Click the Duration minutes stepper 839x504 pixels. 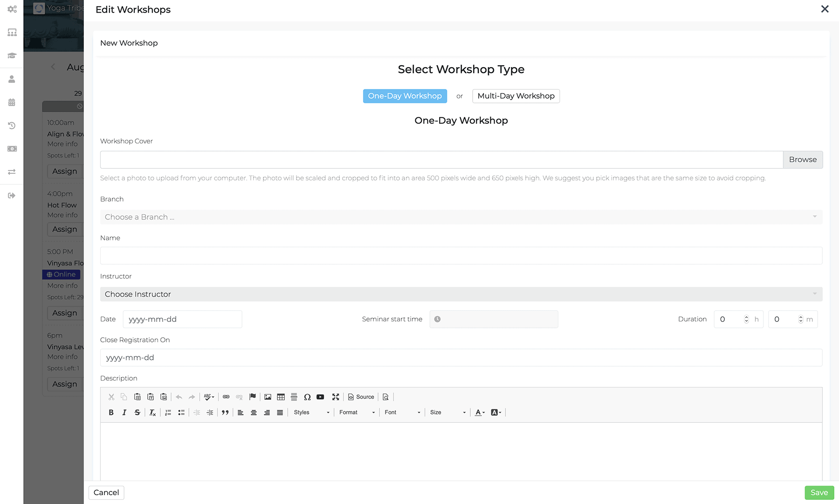click(x=801, y=320)
